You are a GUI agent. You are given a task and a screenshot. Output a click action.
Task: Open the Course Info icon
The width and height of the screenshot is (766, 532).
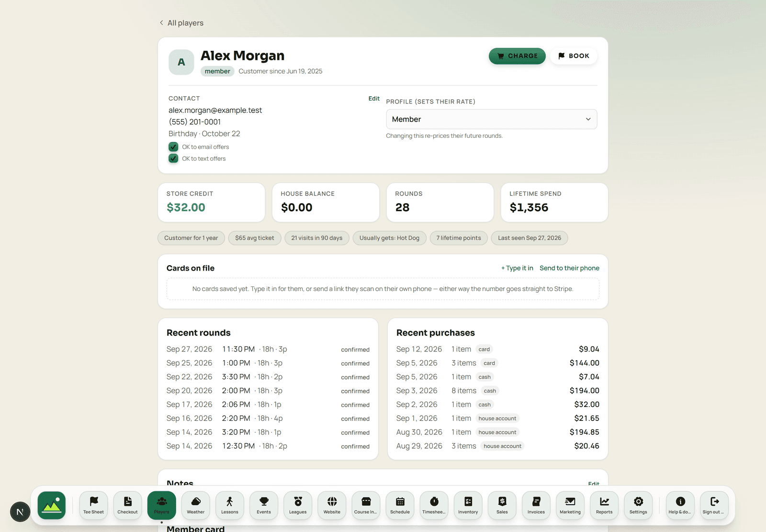coord(366,505)
